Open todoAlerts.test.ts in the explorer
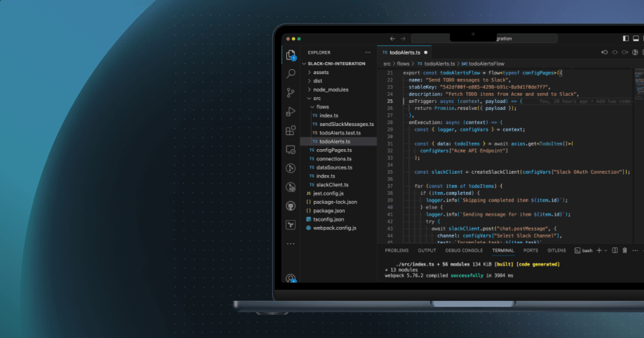 coord(336,133)
